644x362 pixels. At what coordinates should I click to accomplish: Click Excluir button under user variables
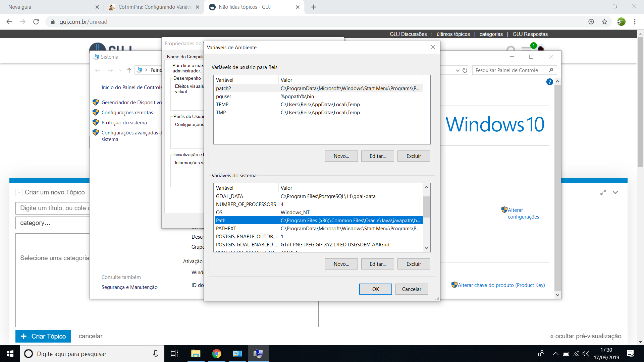tap(414, 156)
